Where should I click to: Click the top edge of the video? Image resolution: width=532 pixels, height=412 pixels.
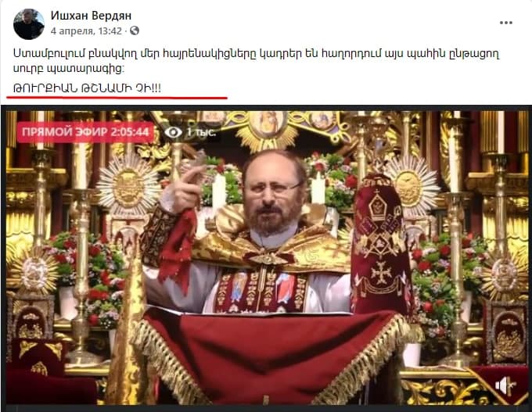coord(266,108)
